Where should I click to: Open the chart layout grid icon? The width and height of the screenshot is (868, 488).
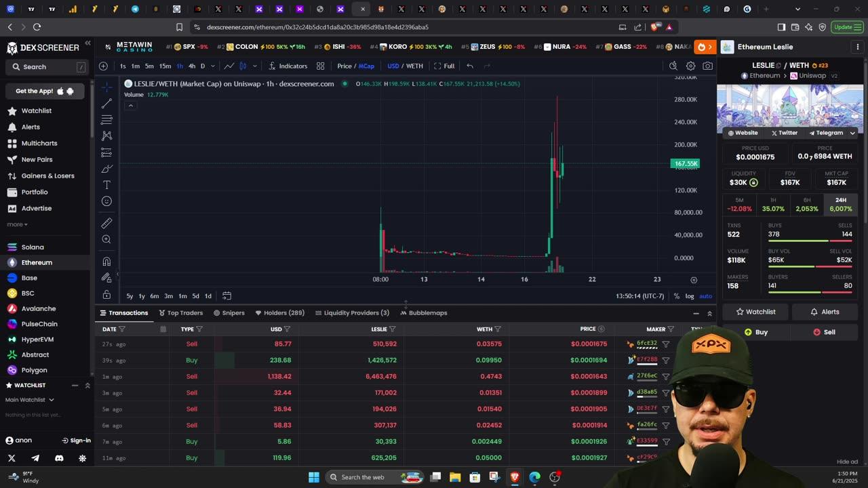pyautogui.click(x=320, y=66)
